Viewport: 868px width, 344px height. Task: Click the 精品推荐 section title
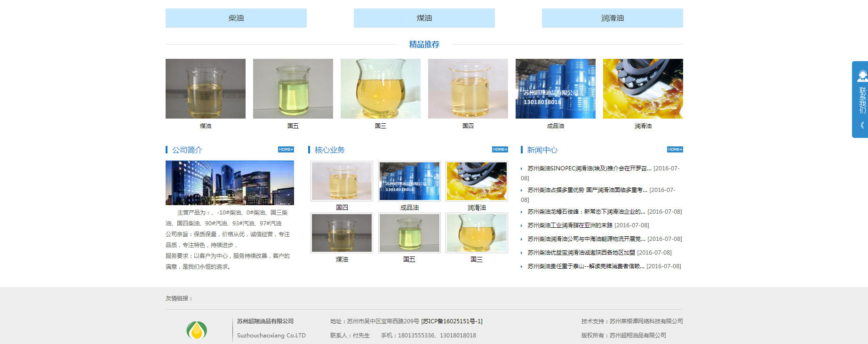tap(424, 44)
